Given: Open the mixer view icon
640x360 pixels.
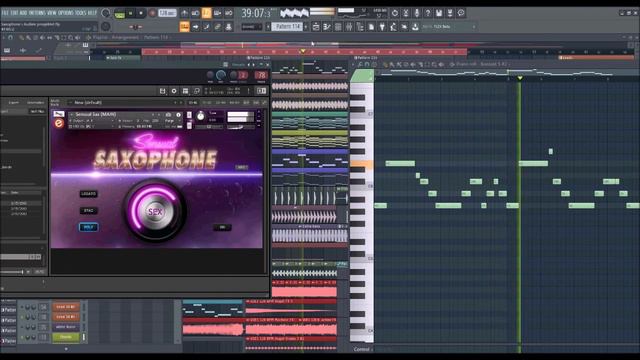Looking at the screenshot, I should (x=349, y=27).
